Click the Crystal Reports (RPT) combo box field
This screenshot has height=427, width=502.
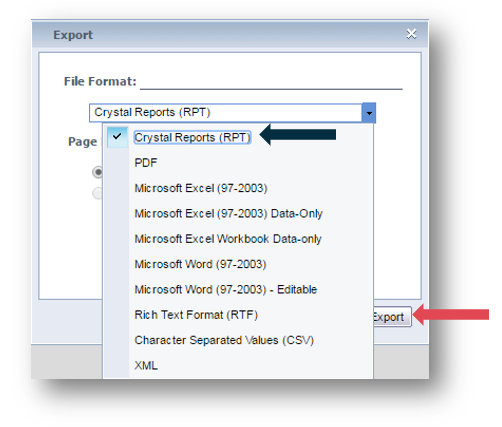[226, 113]
